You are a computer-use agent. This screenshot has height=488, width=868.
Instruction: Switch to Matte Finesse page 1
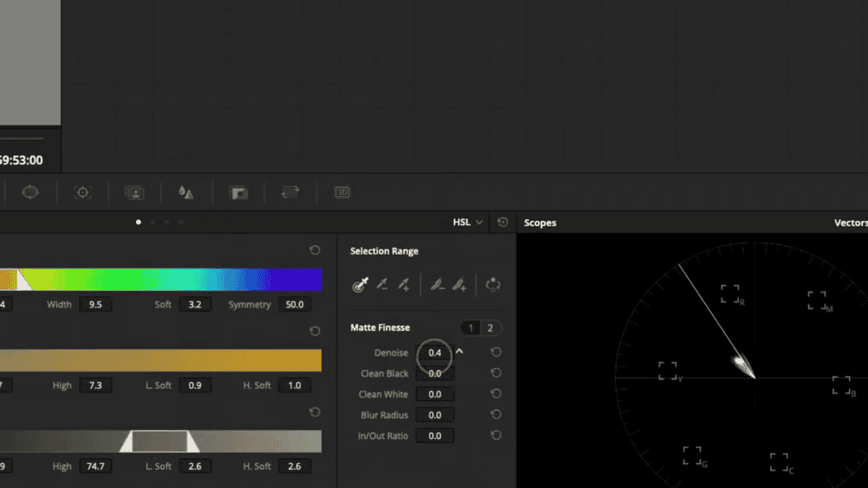[470, 328]
